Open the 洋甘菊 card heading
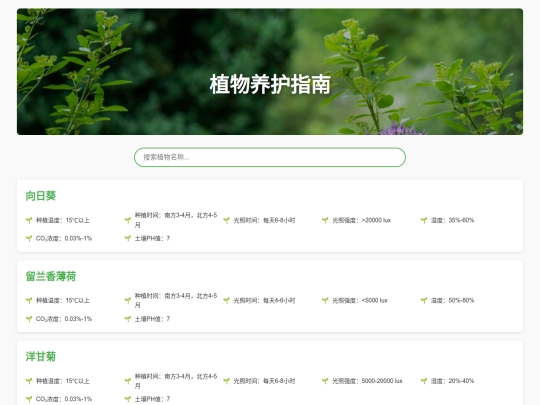Screen dimensions: 540x405 [41, 356]
